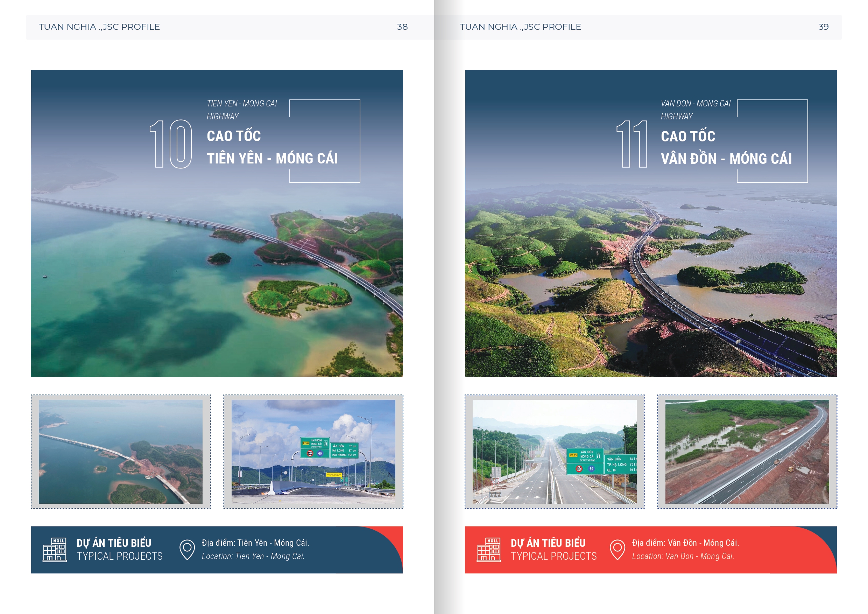The width and height of the screenshot is (868, 614).
Task: Open the curved road with red soil thumbnail
Action: point(747,451)
